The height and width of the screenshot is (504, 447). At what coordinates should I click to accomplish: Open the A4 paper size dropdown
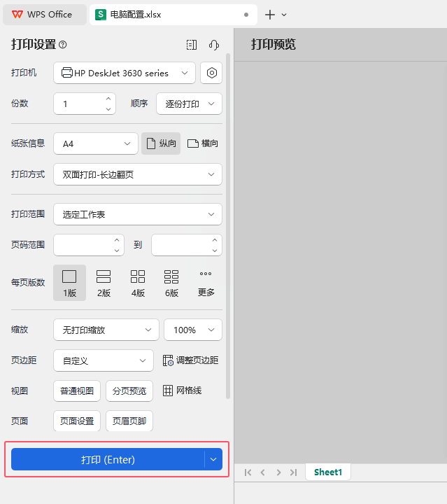96,143
